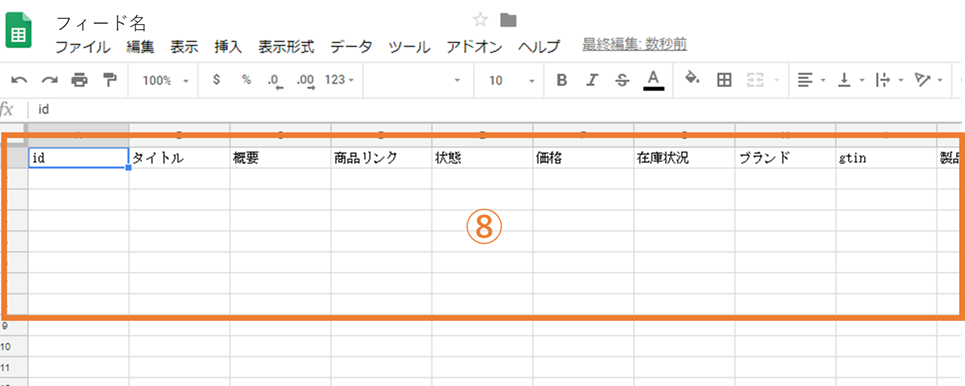Click the merge cells icon
Viewport: 965px width, 386px height.
(755, 80)
